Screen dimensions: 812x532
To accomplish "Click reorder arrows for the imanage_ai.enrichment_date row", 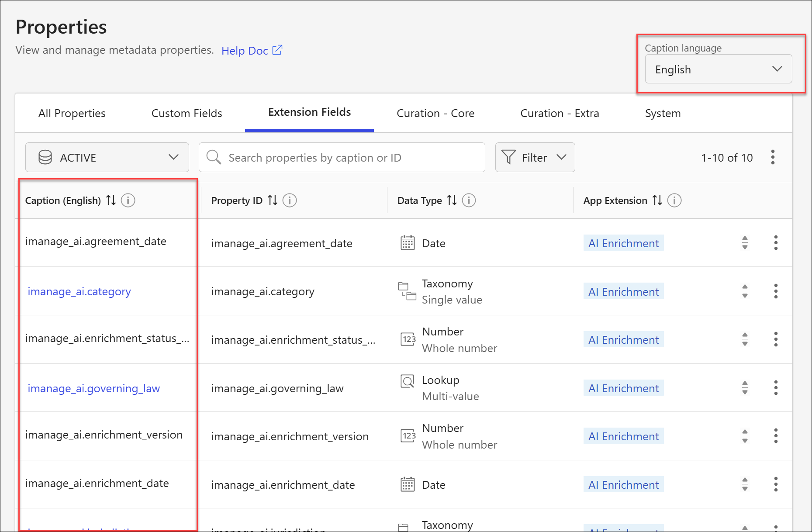I will (745, 484).
